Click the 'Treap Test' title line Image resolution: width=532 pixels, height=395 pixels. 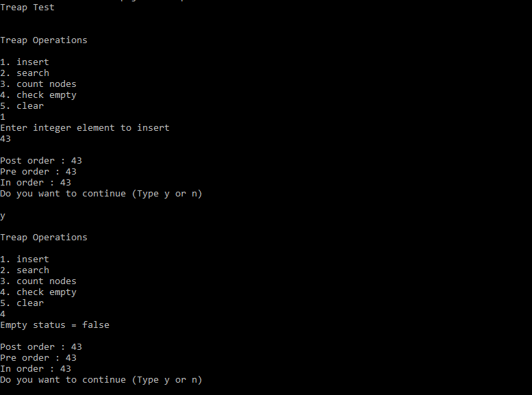click(x=27, y=8)
